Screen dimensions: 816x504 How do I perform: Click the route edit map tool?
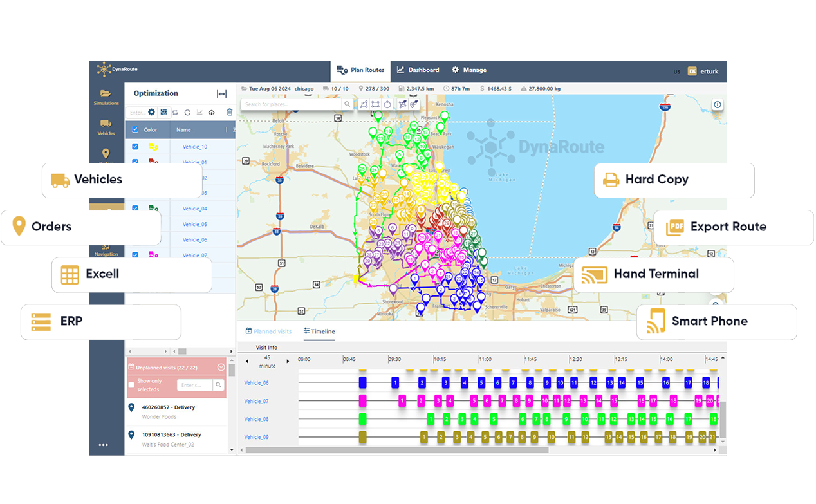click(x=403, y=104)
